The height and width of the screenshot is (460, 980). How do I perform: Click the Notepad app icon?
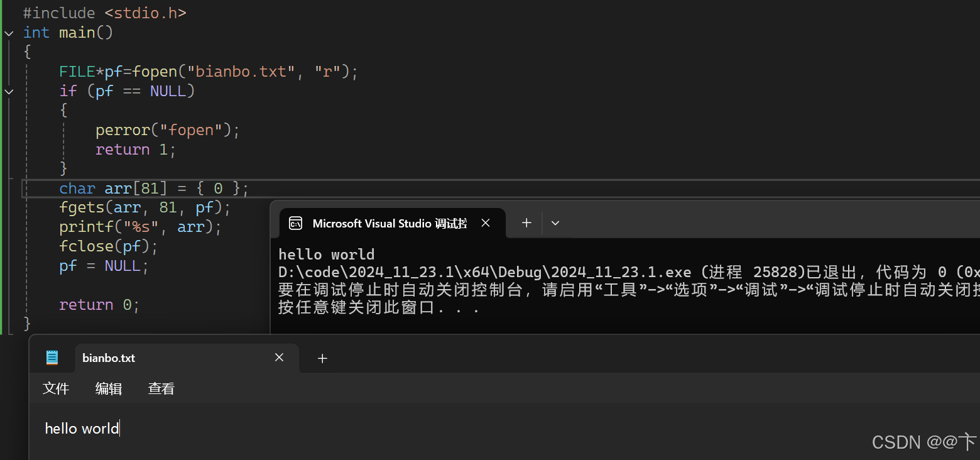coord(52,358)
